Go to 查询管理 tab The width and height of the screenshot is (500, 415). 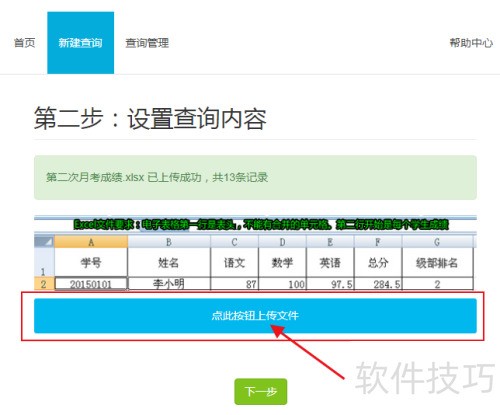[x=147, y=43]
